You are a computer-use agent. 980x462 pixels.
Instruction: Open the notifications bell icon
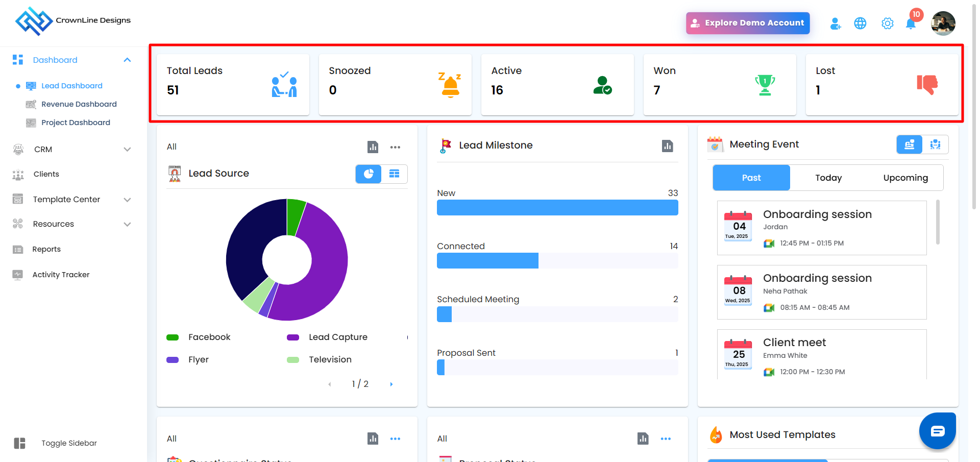pos(911,23)
